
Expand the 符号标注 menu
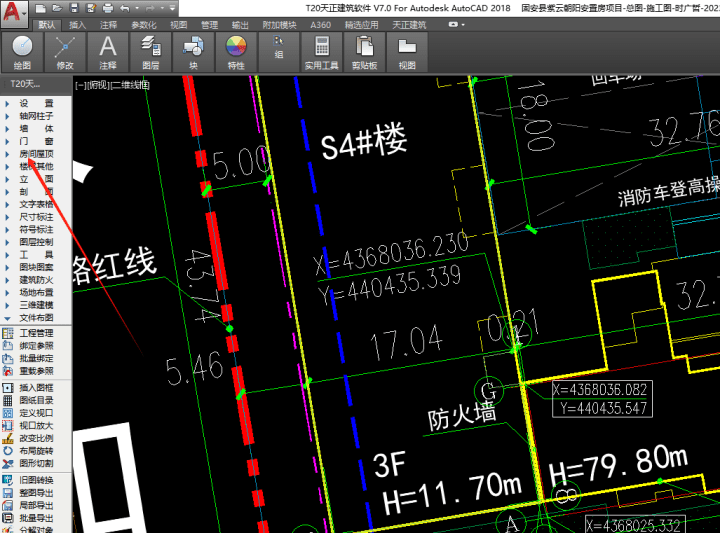coord(36,230)
